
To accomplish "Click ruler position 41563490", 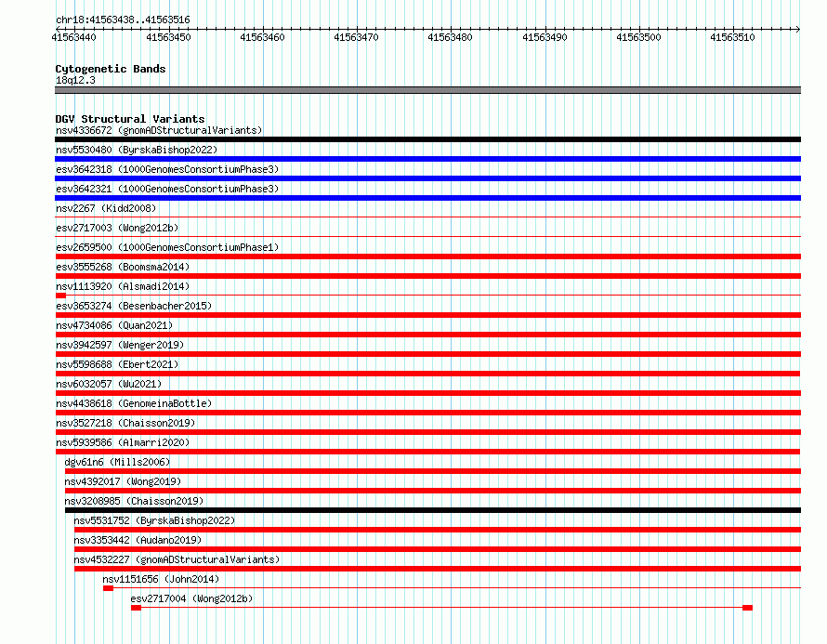I will [545, 37].
